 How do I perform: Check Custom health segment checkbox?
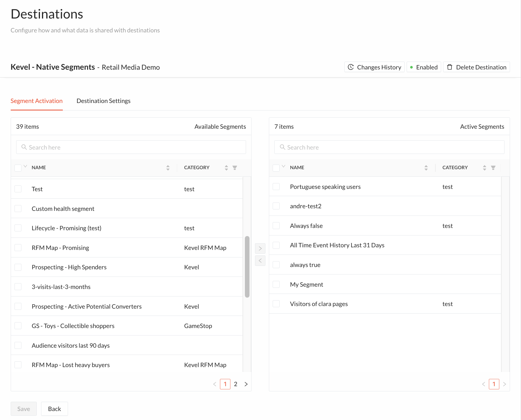tap(18, 209)
